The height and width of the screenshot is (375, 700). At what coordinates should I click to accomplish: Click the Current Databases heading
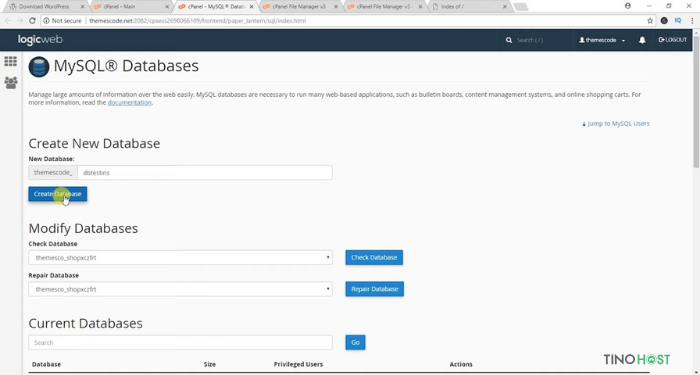click(86, 323)
